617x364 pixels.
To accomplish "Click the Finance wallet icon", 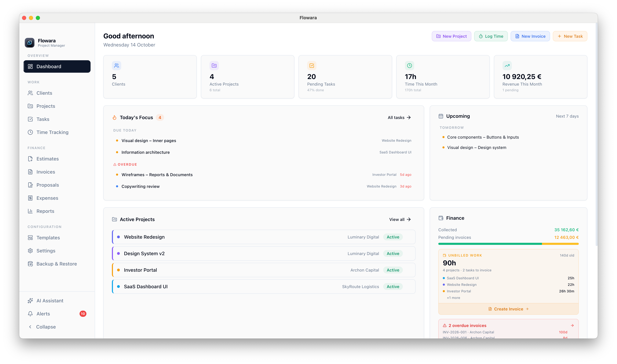I will tap(441, 218).
